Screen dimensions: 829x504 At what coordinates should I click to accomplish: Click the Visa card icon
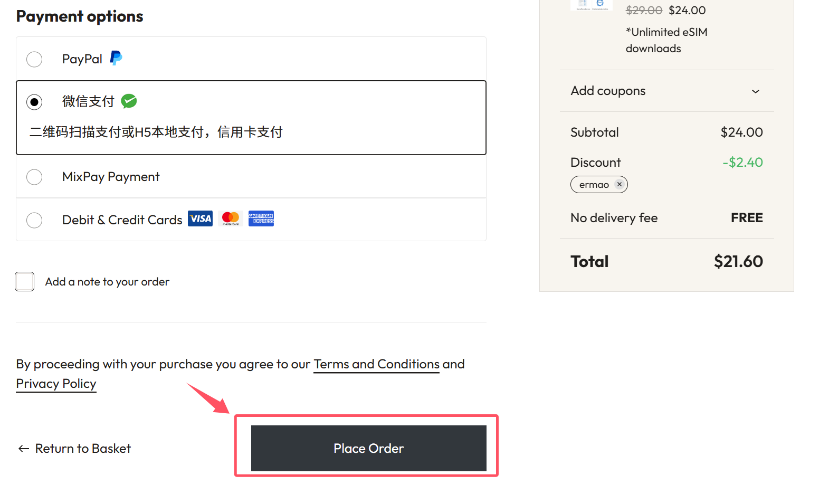tap(201, 218)
